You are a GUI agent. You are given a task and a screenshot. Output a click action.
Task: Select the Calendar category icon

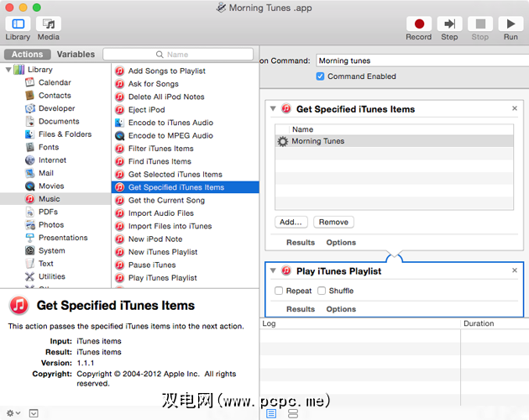30,82
